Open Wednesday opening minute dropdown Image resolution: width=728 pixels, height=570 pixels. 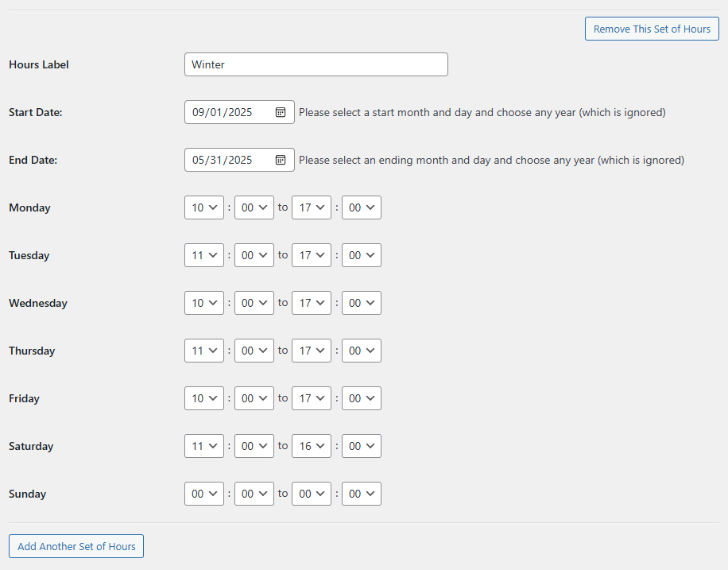[254, 303]
